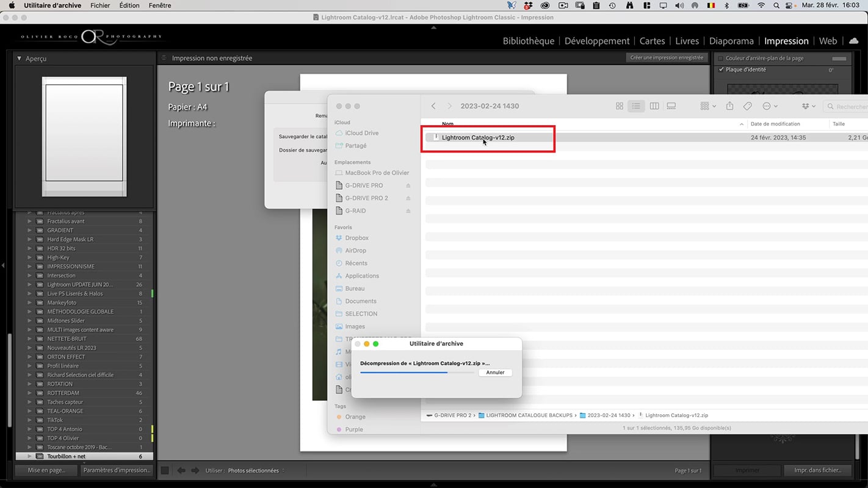Open Time Machine menu bar icon
The height and width of the screenshot is (488, 868).
tap(612, 5)
